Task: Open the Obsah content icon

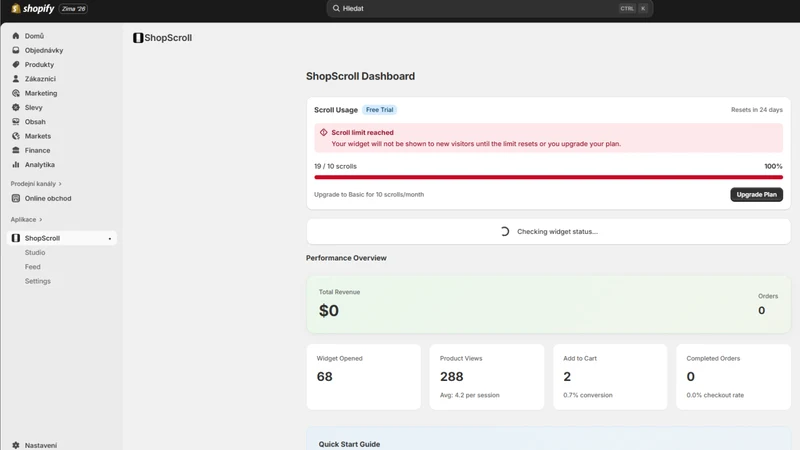Action: coord(16,121)
